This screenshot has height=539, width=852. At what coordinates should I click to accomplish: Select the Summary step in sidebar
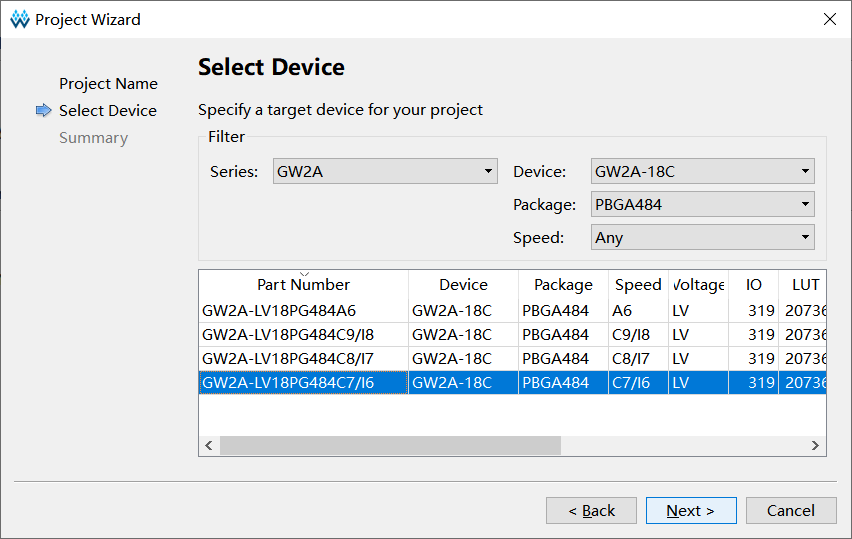pos(93,138)
